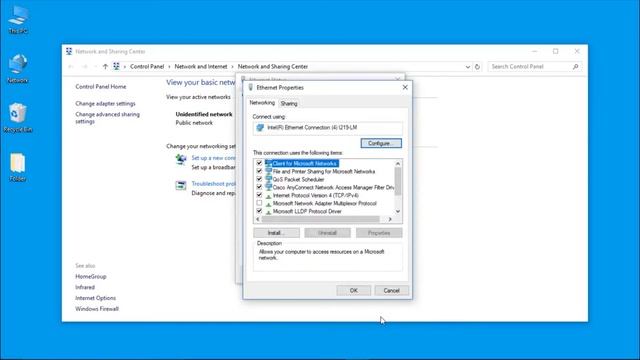Click the horizontal scroll left arrow
This screenshot has height=360, width=640.
(x=258, y=219)
